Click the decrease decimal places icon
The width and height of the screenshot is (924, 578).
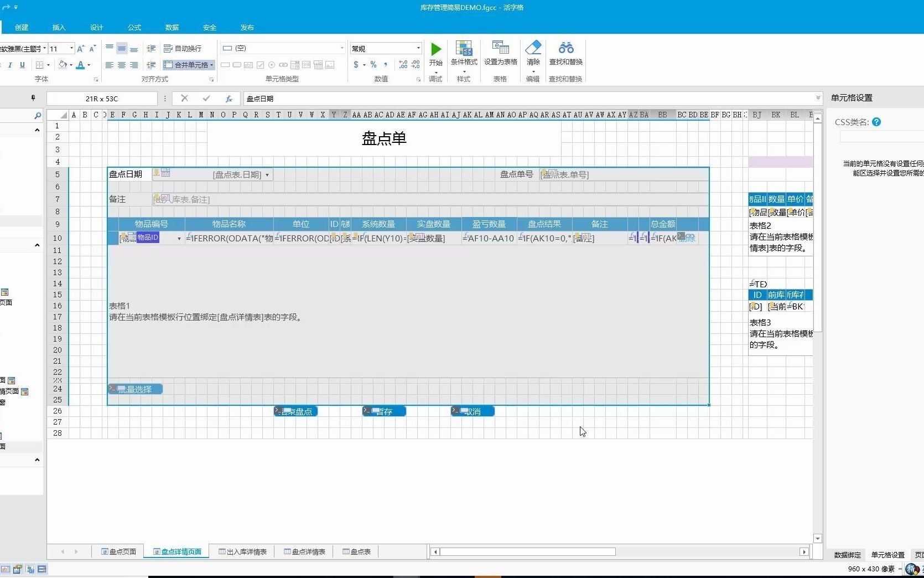(x=416, y=65)
